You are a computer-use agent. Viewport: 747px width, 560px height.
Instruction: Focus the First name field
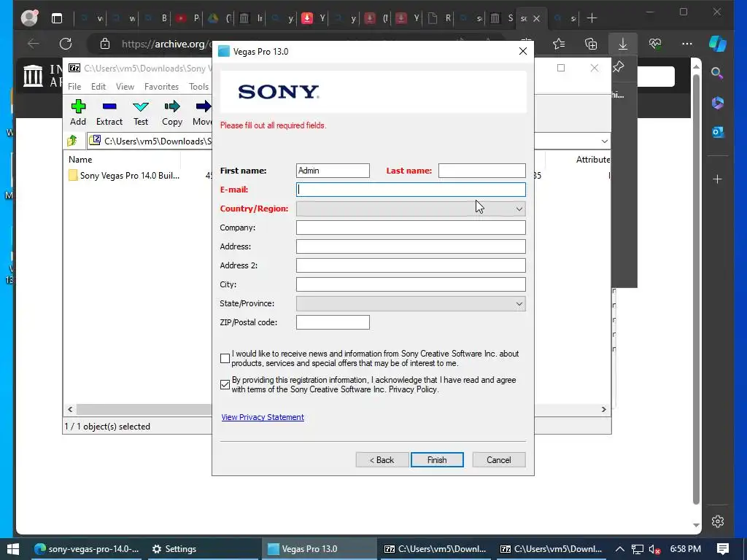point(333,171)
